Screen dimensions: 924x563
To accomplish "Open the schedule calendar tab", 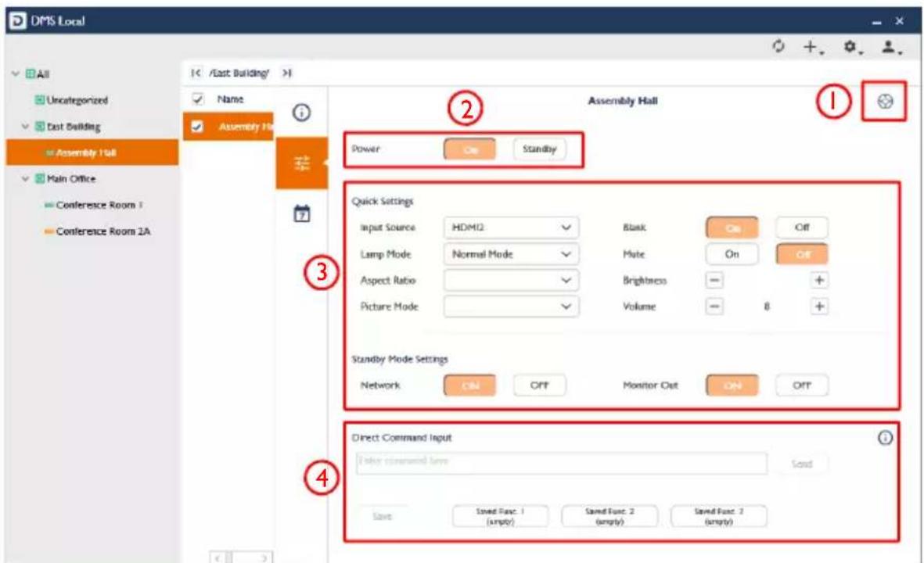I will (302, 213).
